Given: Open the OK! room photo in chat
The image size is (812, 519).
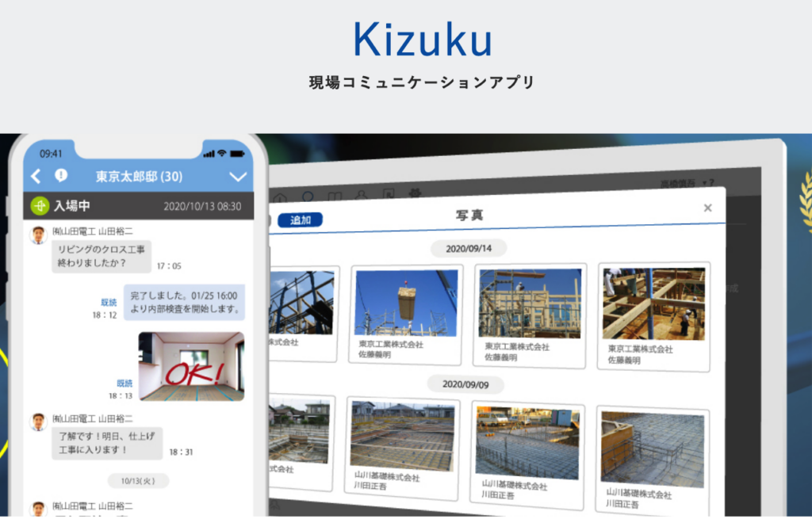Looking at the screenshot, I should click(x=191, y=366).
